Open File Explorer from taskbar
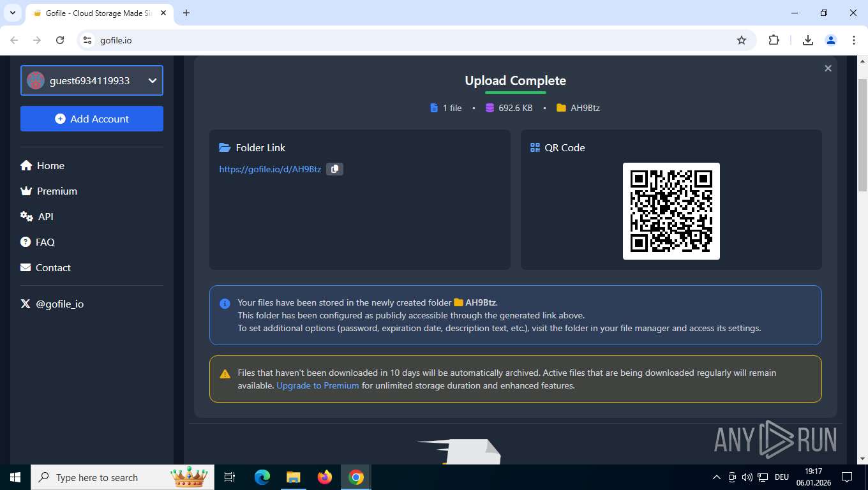This screenshot has width=868, height=490. tap(293, 477)
